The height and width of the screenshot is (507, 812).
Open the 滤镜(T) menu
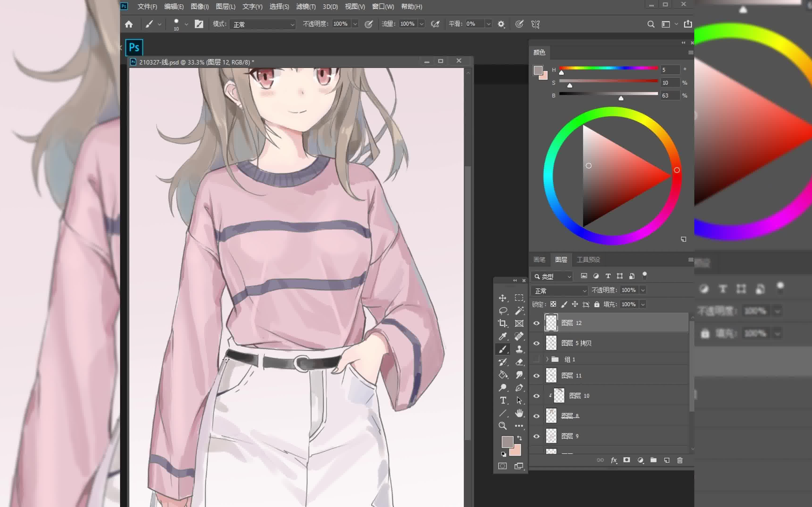(305, 6)
